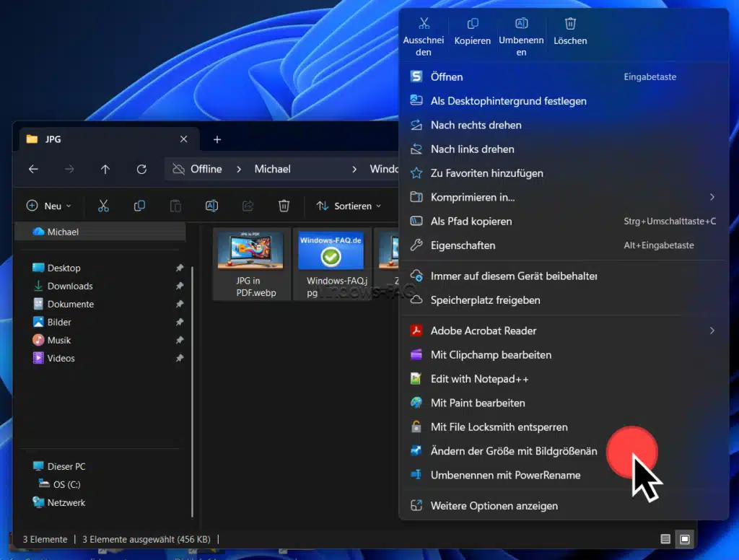
Task: Click Michael breadcrumb in address bar
Action: [x=272, y=169]
